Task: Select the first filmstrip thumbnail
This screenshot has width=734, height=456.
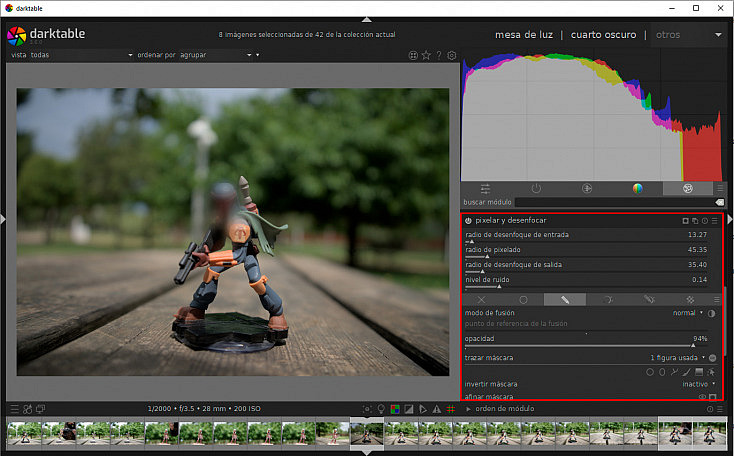Action: coord(24,433)
